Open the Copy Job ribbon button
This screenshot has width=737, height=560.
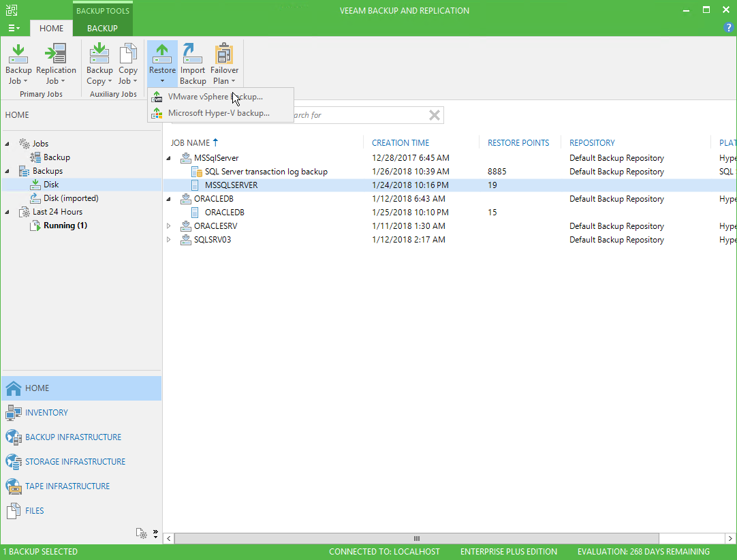coord(128,64)
